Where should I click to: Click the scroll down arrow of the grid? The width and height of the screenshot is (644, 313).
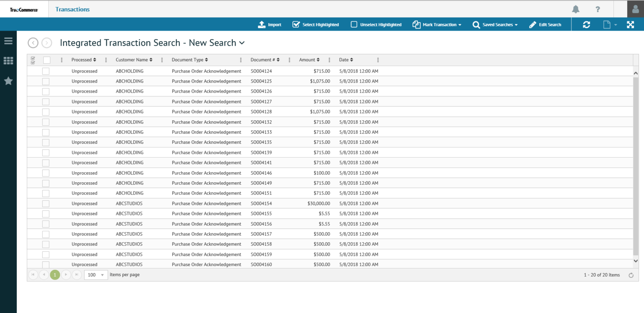pyautogui.click(x=636, y=261)
